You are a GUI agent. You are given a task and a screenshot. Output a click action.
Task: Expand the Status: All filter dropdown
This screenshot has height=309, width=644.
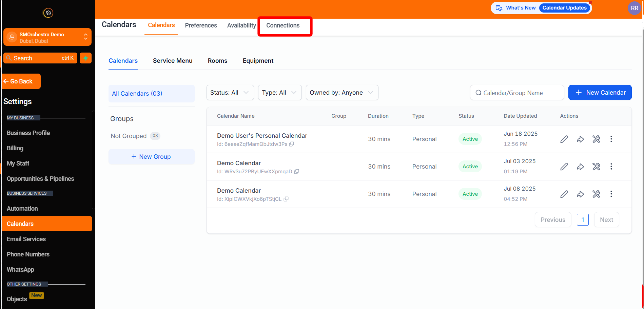[230, 93]
